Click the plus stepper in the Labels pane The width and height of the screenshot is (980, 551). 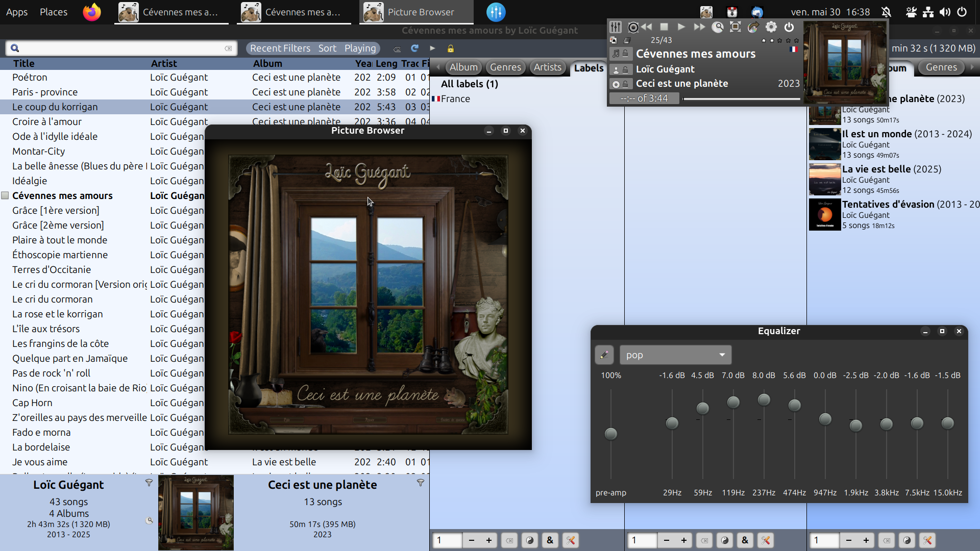pos(489,540)
